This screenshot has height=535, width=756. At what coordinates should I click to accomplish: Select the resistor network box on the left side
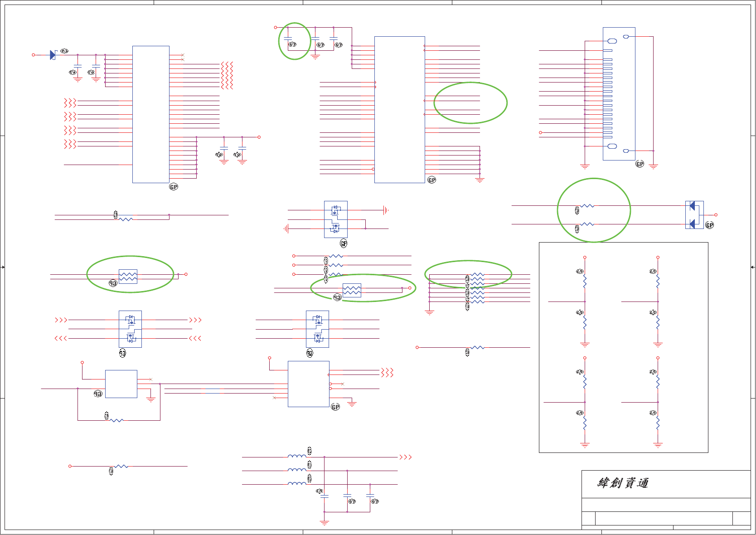click(128, 276)
